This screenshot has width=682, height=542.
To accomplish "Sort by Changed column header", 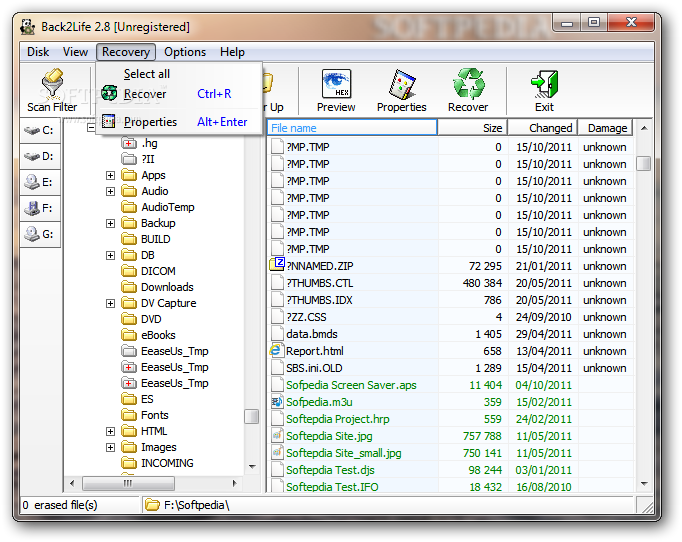I will click(543, 127).
